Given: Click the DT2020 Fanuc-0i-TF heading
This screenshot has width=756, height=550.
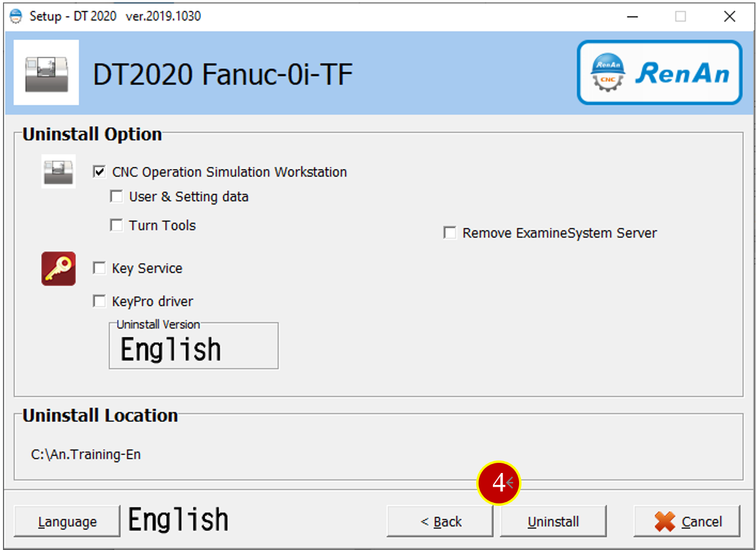Looking at the screenshot, I should point(223,75).
